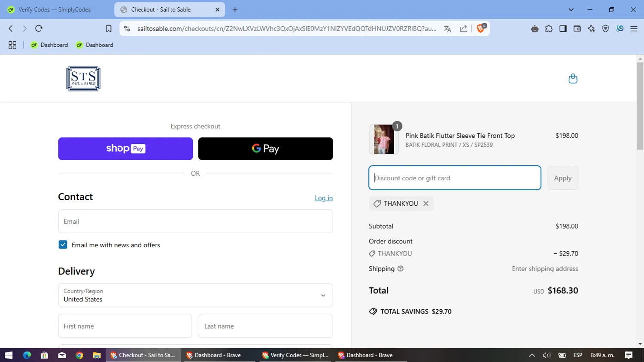Open the second Dashboard bookmark
The height and width of the screenshot is (362, 644).
pyautogui.click(x=94, y=45)
